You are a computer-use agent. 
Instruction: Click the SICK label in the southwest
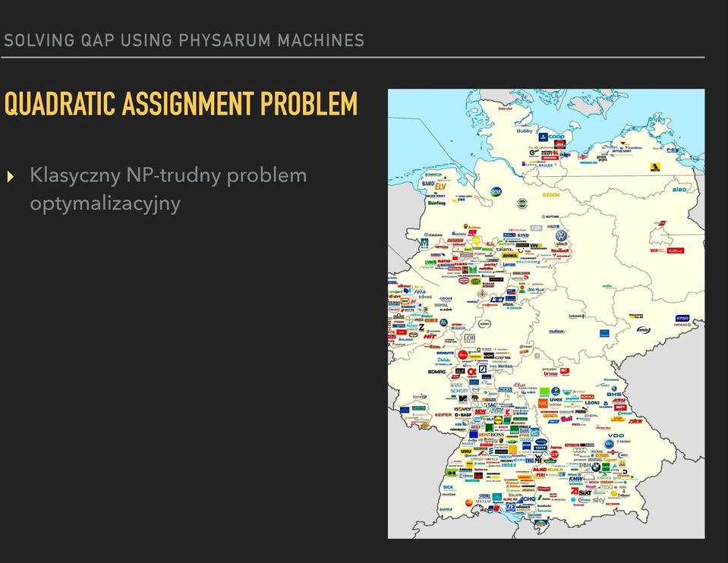point(448,487)
